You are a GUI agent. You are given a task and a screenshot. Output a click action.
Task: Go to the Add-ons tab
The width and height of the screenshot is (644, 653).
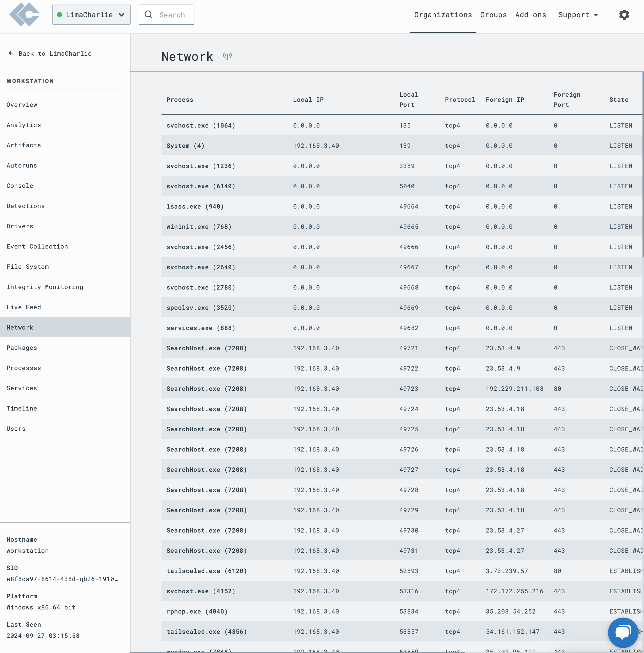pyautogui.click(x=530, y=15)
